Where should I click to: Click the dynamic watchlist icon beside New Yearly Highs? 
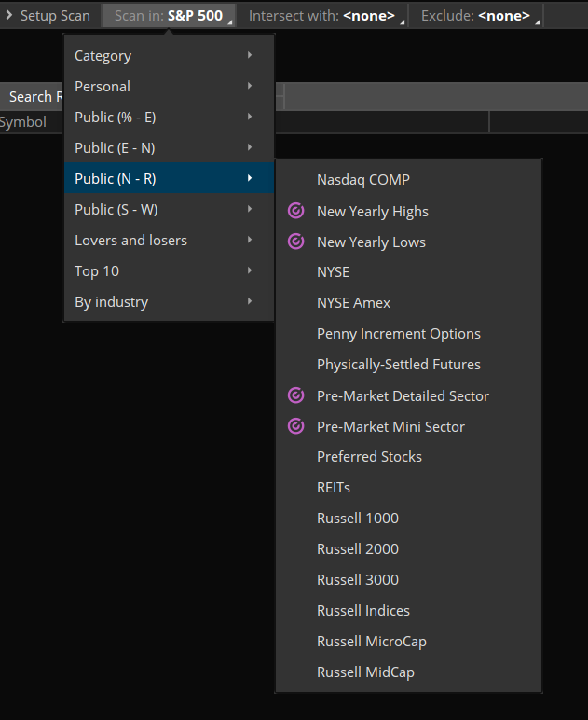(x=296, y=212)
